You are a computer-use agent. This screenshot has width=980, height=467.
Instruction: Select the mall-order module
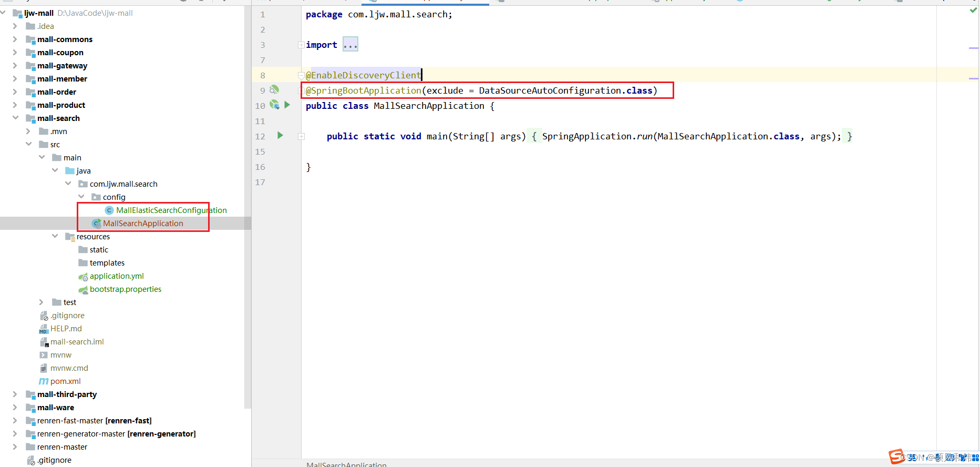[57, 92]
